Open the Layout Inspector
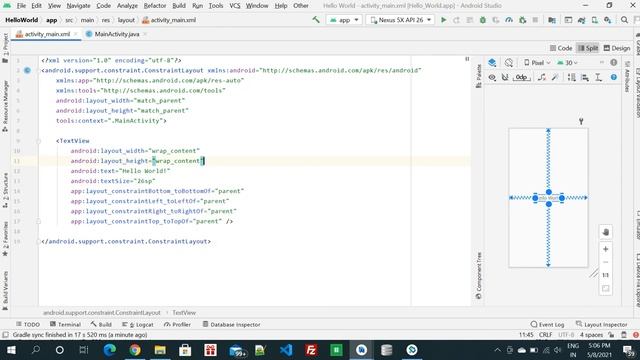The width and height of the screenshot is (640, 360). click(x=601, y=324)
